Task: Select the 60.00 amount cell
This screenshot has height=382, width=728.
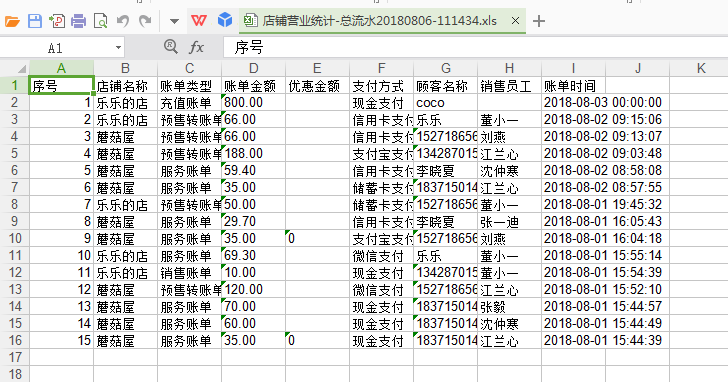Action: (254, 324)
